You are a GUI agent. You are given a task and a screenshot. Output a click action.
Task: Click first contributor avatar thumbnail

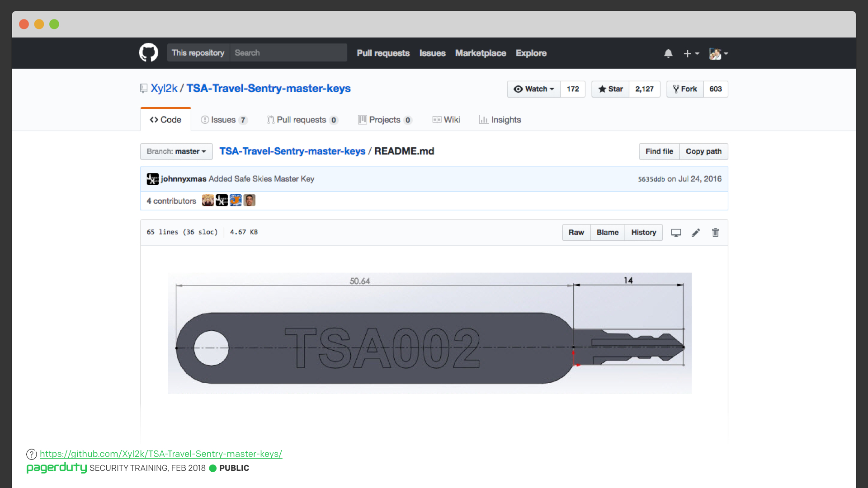point(208,200)
